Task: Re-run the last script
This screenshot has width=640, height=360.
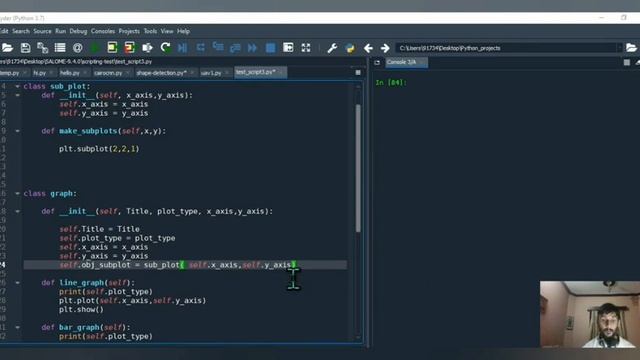Action: pos(165,48)
